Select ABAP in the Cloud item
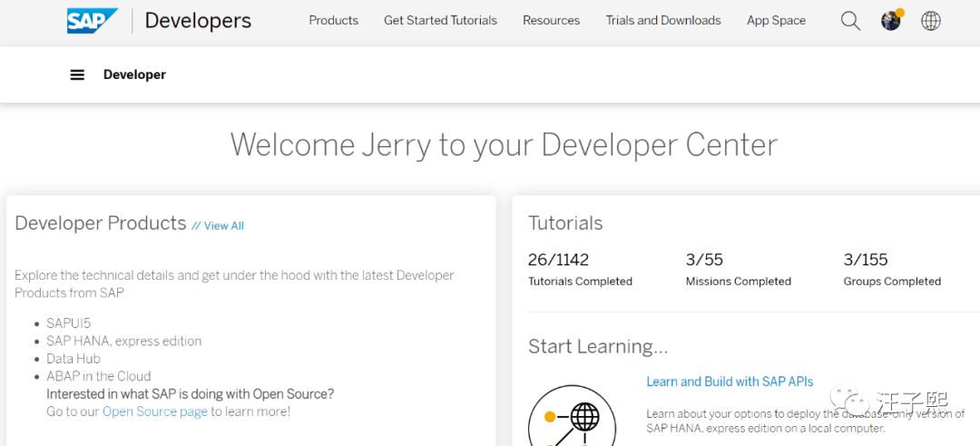Screen dimensions: 980x446 [99, 376]
